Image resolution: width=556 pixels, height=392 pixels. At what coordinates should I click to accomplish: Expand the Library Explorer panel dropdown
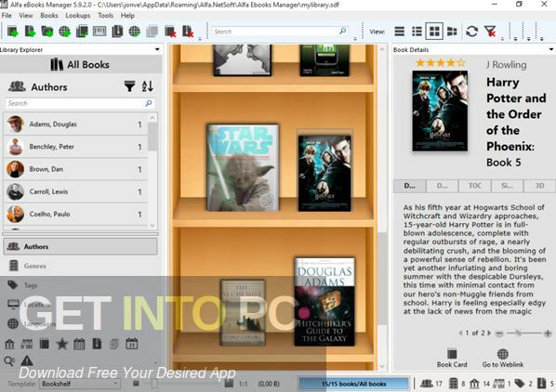[157, 49]
